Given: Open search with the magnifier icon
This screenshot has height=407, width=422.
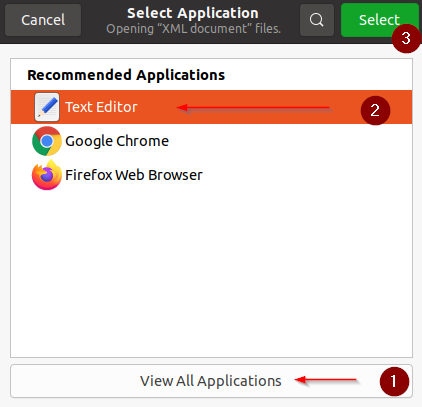Looking at the screenshot, I should (x=317, y=20).
